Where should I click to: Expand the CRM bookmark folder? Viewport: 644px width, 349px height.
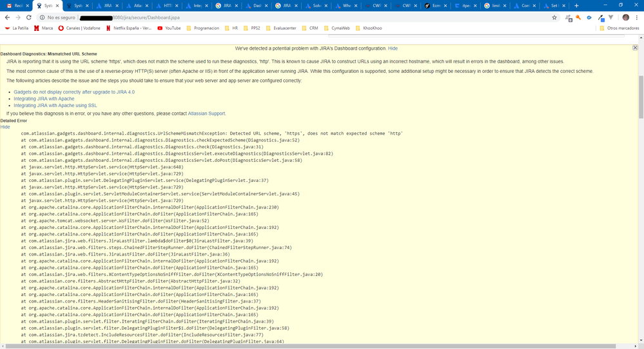309,28
